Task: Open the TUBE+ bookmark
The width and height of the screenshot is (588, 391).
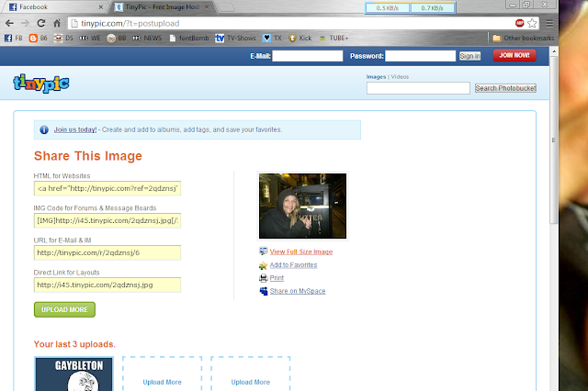Action: 334,38
